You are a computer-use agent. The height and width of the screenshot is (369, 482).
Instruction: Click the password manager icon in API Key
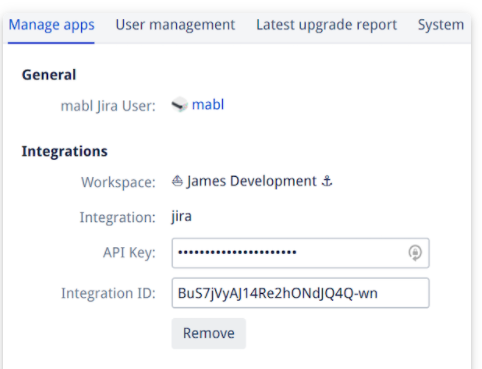point(415,253)
